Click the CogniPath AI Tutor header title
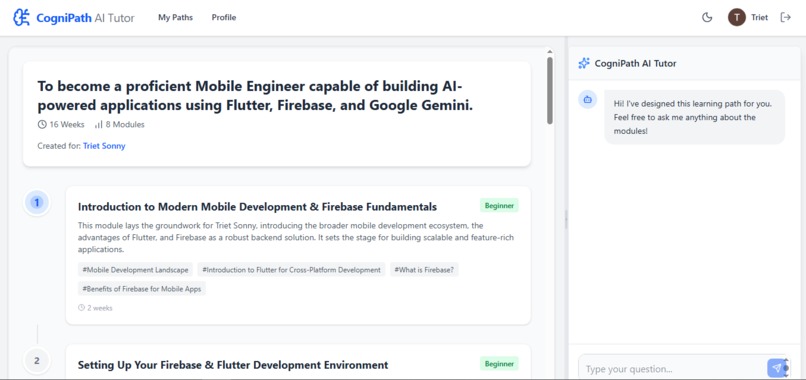Screen dimensions: 806x380 click(85, 18)
